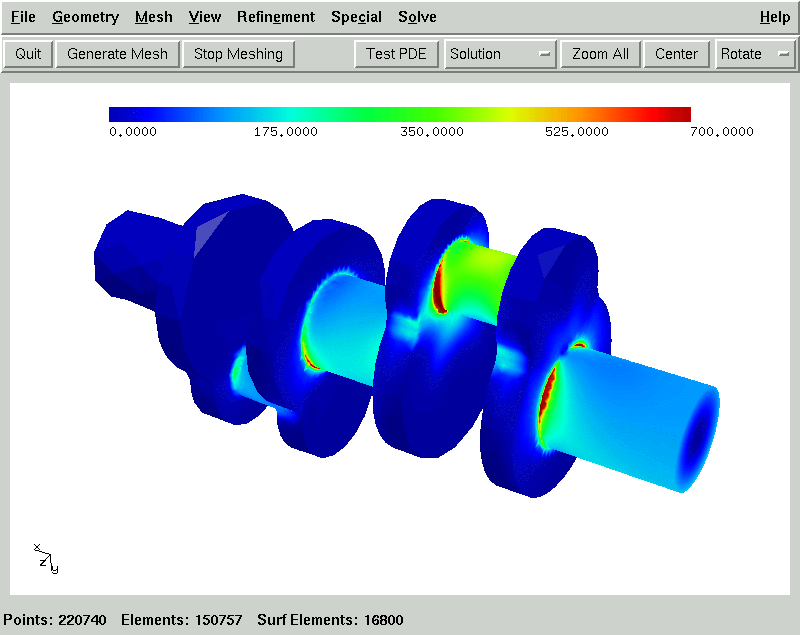Image resolution: width=800 pixels, height=635 pixels.
Task: Open the Mesh menu
Action: 154,17
